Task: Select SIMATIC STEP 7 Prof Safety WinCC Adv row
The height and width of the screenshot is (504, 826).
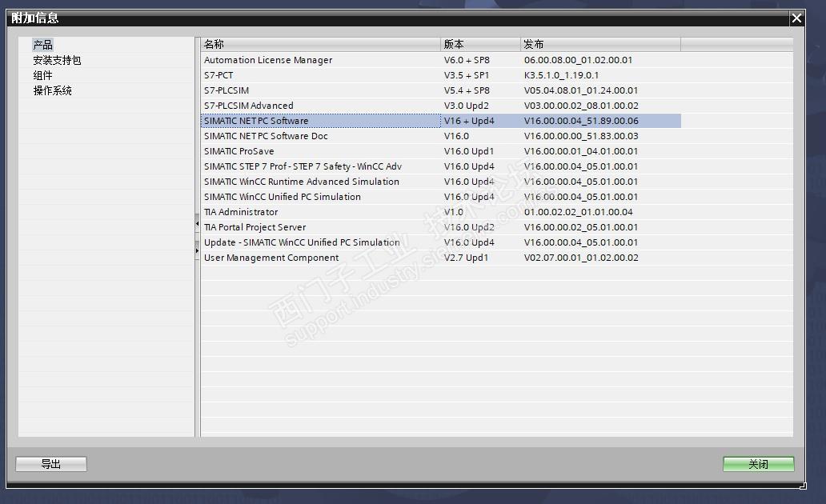Action: tap(441, 167)
